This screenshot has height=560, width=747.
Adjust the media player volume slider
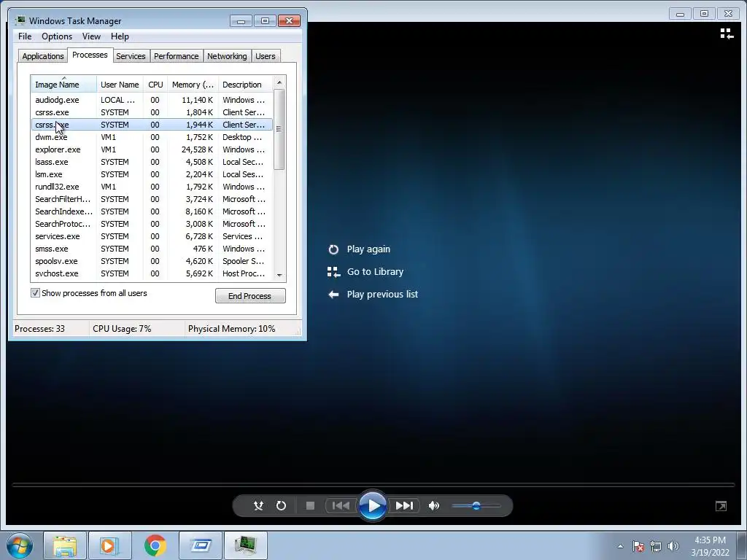click(476, 506)
